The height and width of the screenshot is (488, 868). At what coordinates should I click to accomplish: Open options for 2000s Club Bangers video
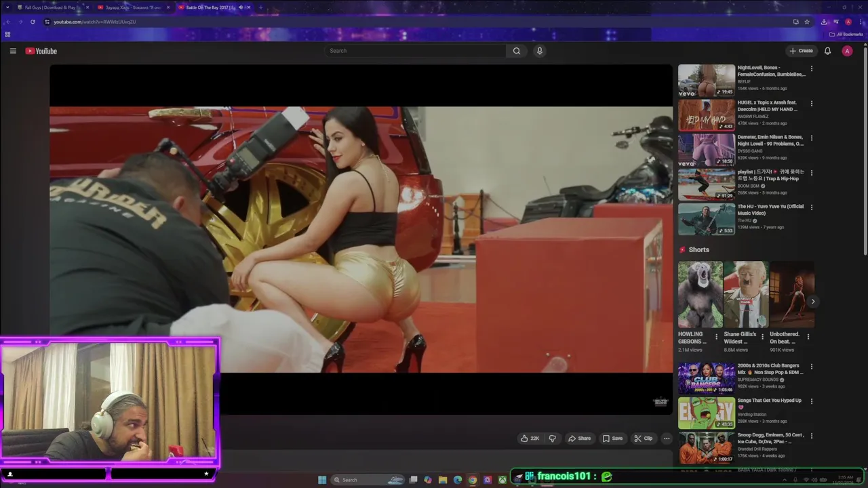pos(811,367)
